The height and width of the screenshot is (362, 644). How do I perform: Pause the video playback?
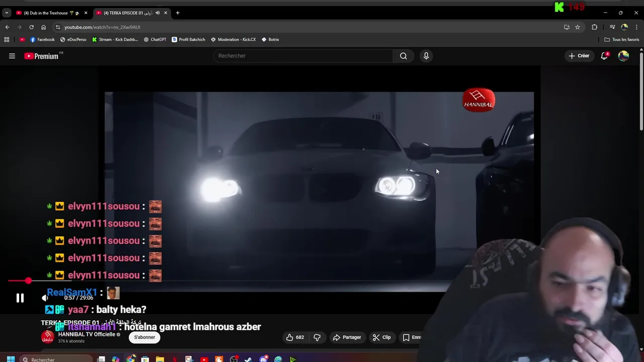pos(20,298)
